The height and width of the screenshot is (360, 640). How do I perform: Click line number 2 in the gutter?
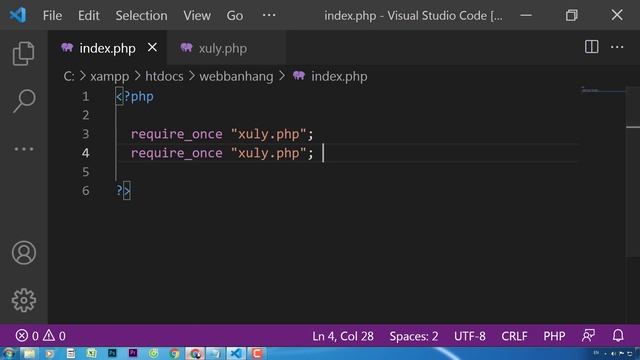point(85,115)
